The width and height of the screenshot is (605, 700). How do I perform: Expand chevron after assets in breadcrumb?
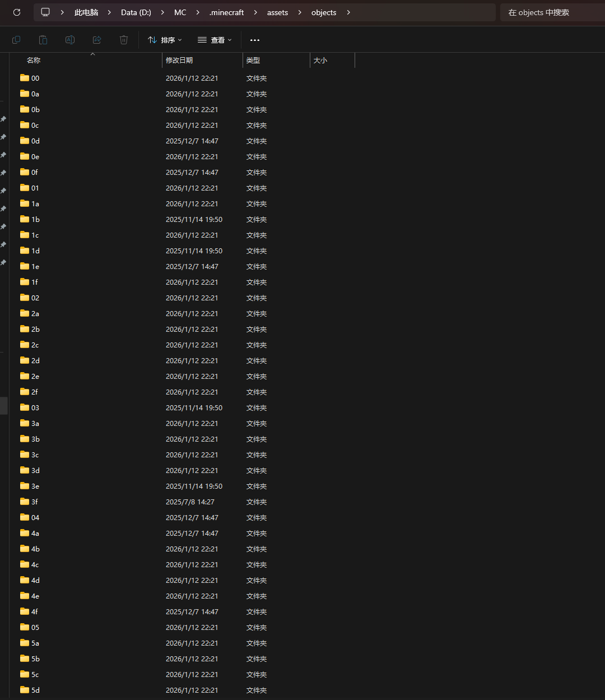coord(300,12)
